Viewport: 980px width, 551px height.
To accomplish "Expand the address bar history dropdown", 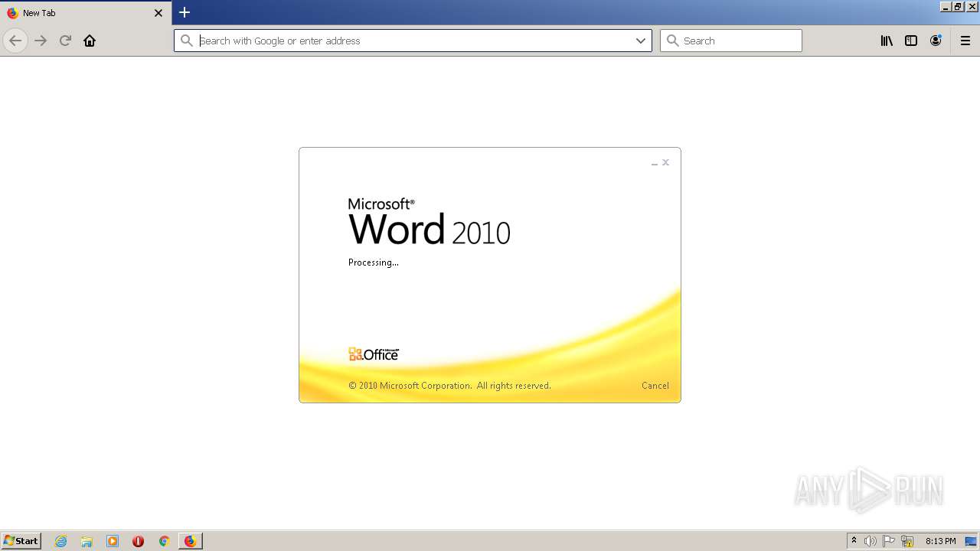I will click(641, 41).
